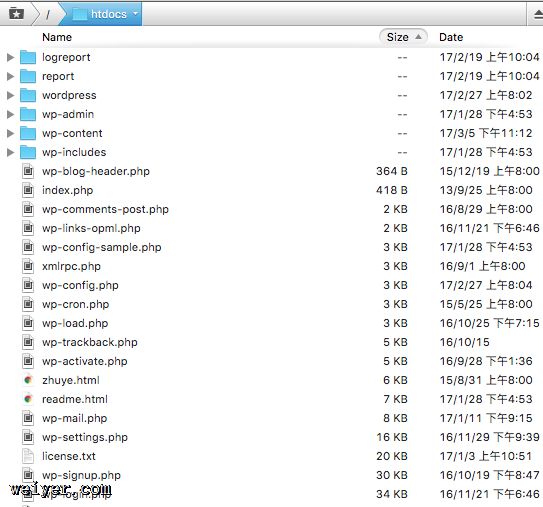Select the wp-config.php file name

tap(80, 285)
